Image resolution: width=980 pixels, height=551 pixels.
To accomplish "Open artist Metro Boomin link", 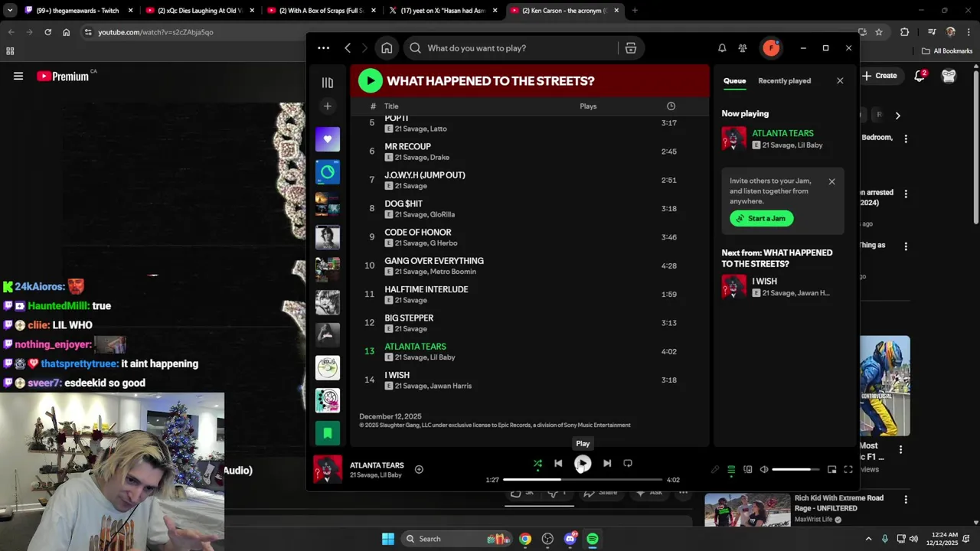I will (453, 272).
